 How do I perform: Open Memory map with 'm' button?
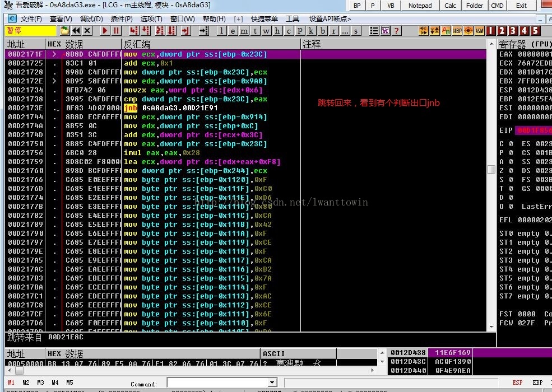tap(244, 31)
